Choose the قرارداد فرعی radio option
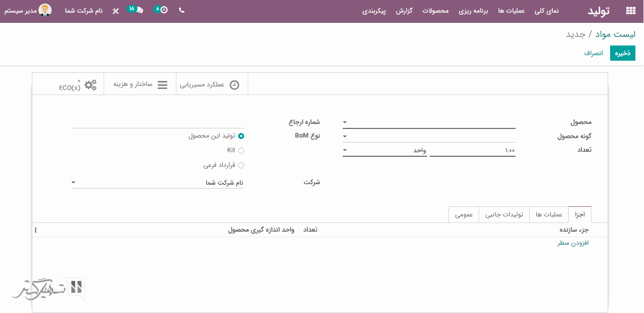Viewport: 644px width, 313px height. [241, 165]
